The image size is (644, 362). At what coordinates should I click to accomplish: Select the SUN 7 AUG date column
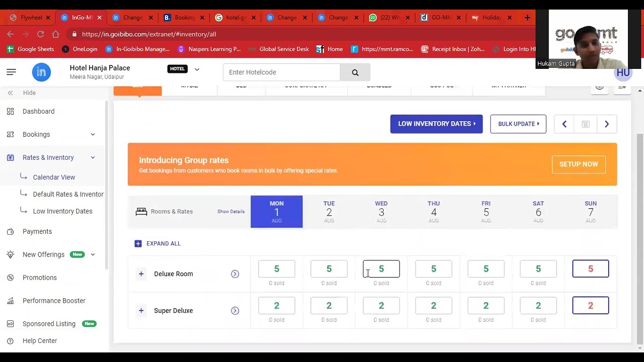point(591,212)
